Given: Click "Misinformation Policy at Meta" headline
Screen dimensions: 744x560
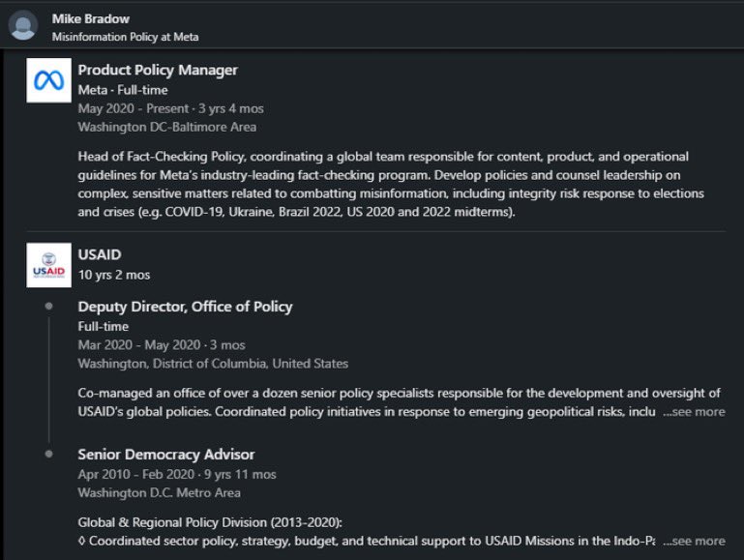Looking at the screenshot, I should [x=125, y=37].
